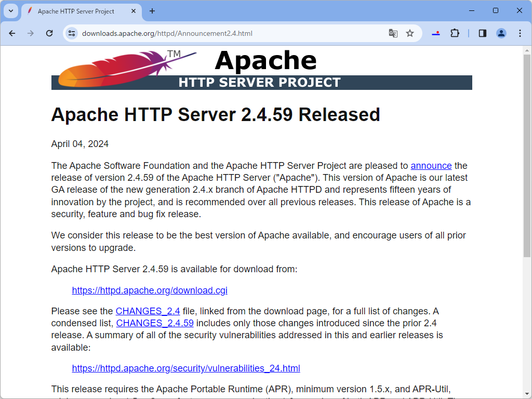The width and height of the screenshot is (532, 399).
Task: Open the CHANGES_2_4 link
Action: coord(148,311)
